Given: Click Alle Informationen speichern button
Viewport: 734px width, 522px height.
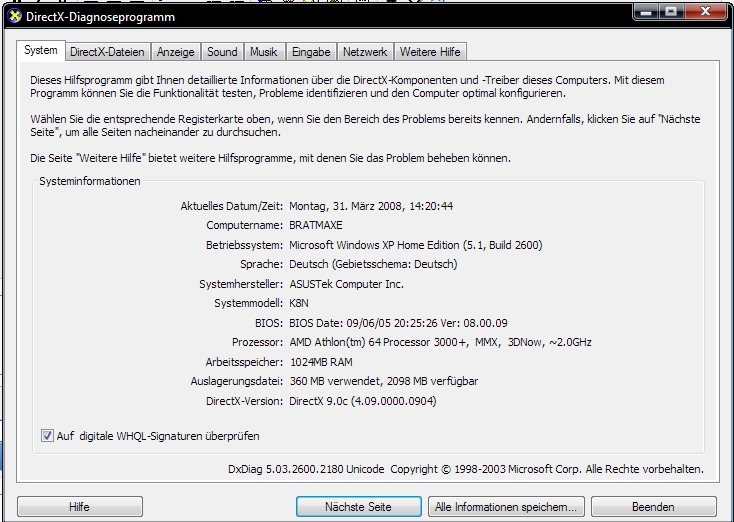Looking at the screenshot, I should [506, 507].
